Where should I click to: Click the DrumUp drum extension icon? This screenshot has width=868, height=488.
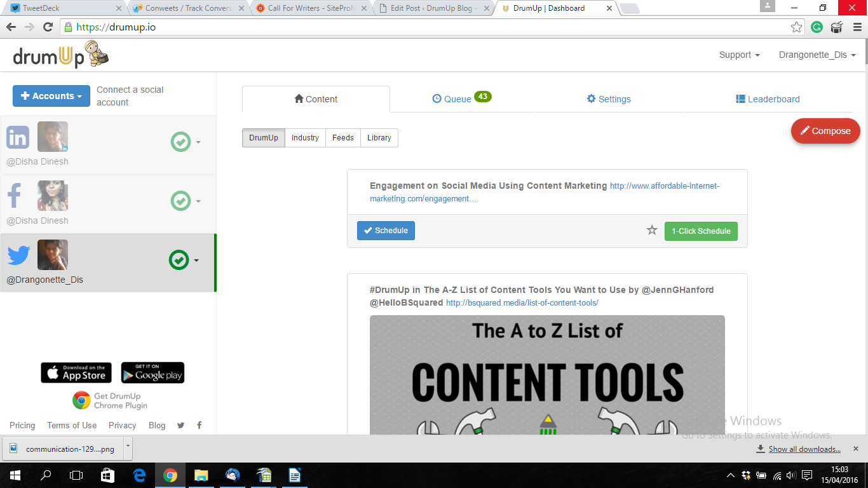point(836,27)
